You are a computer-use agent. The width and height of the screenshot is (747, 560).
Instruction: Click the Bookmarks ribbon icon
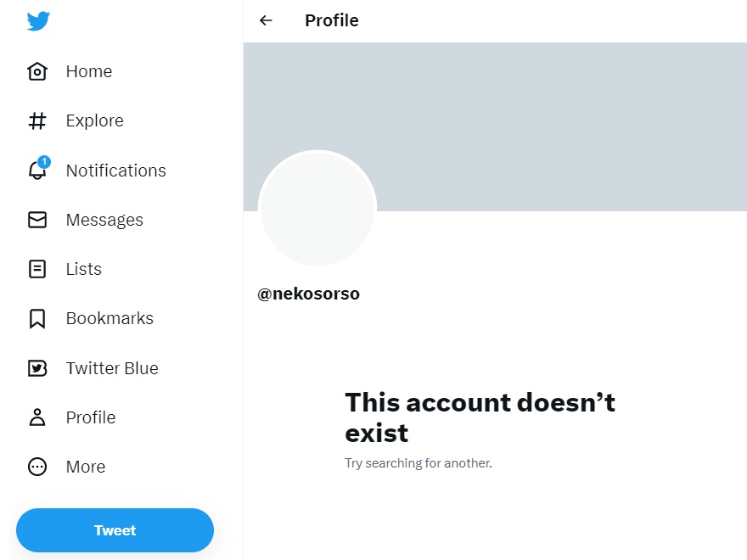(37, 318)
